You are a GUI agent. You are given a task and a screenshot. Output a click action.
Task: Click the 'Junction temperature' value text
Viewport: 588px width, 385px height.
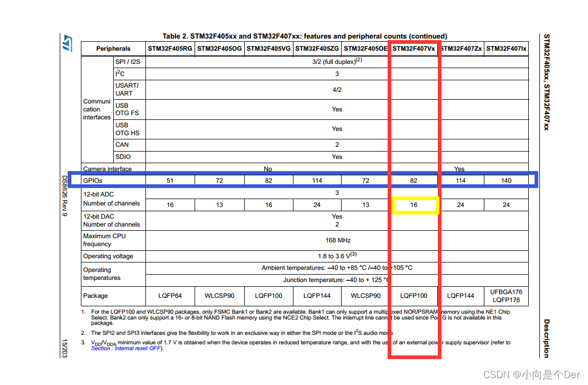point(336,280)
